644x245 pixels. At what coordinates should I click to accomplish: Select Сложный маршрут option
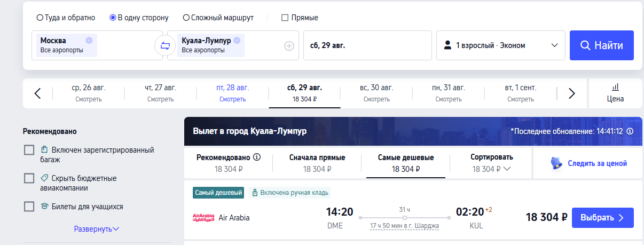pos(186,18)
